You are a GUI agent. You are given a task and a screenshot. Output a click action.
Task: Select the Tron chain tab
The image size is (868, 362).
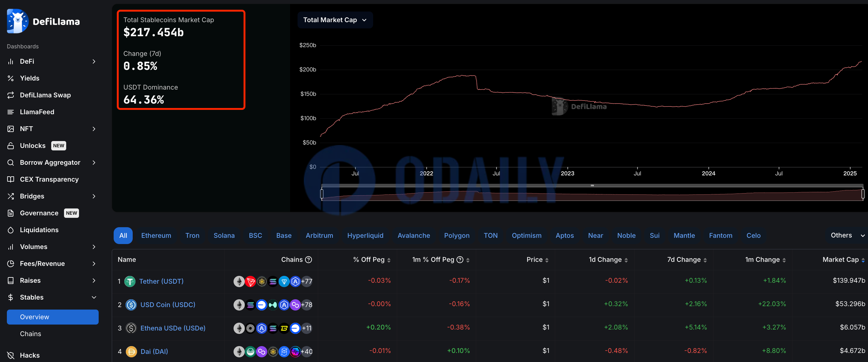pyautogui.click(x=192, y=235)
